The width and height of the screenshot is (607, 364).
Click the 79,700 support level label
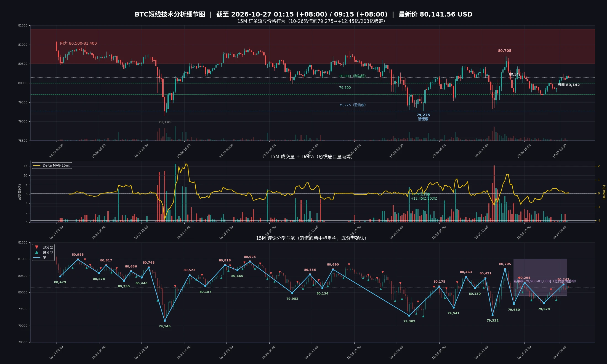point(345,88)
